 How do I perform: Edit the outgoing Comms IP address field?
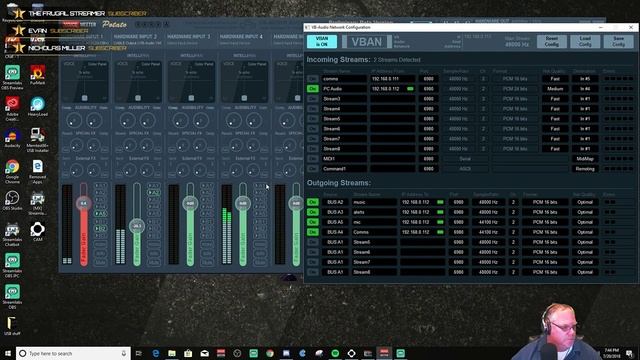click(422, 232)
